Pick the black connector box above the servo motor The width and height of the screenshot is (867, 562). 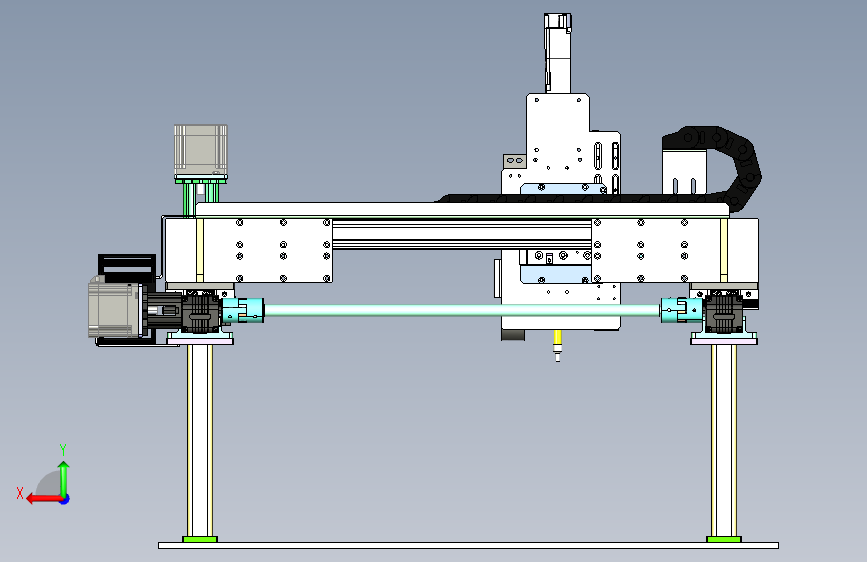coord(127,268)
